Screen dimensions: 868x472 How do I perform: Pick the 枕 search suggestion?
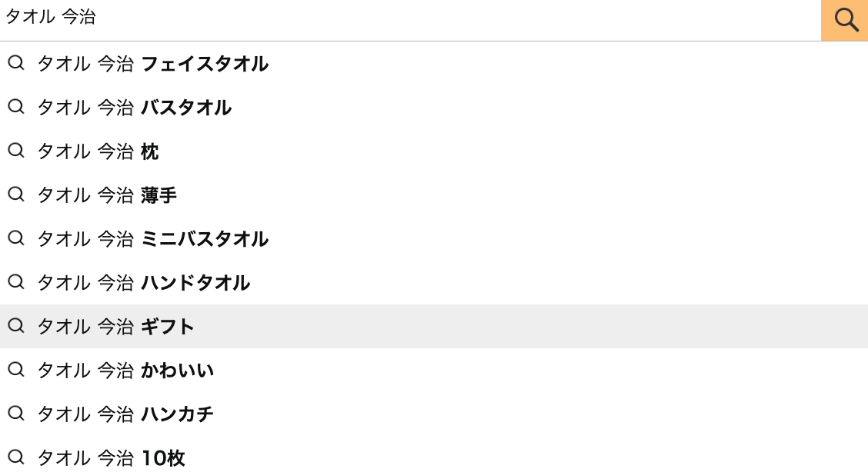pyautogui.click(x=98, y=151)
